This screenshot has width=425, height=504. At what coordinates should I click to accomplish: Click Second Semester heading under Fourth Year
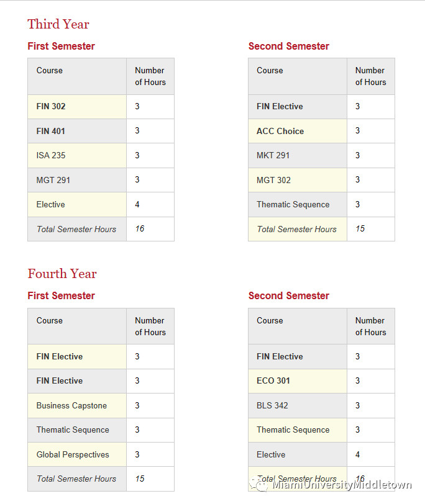point(289,295)
